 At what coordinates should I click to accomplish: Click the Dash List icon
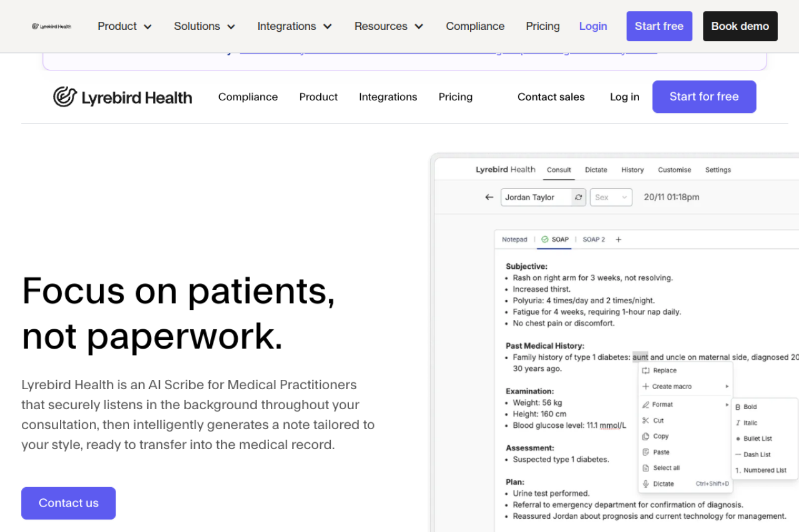point(738,455)
